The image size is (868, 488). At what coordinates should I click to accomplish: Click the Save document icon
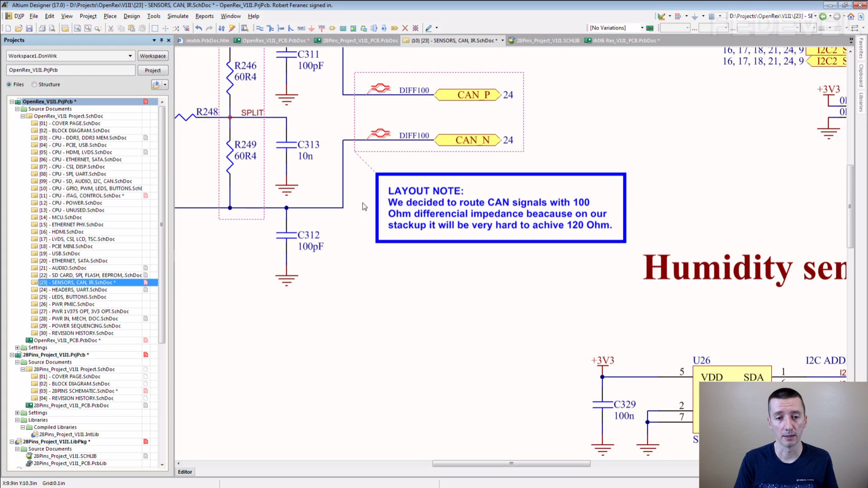tap(29, 28)
